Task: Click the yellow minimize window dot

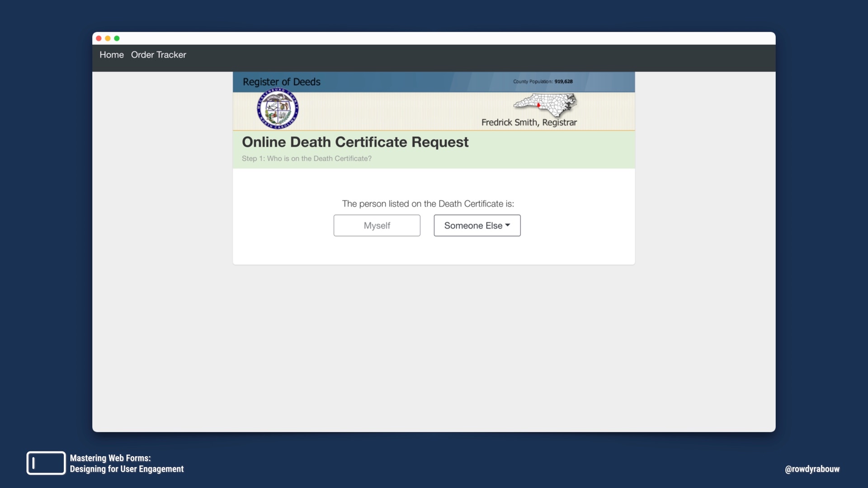Action: coord(108,38)
